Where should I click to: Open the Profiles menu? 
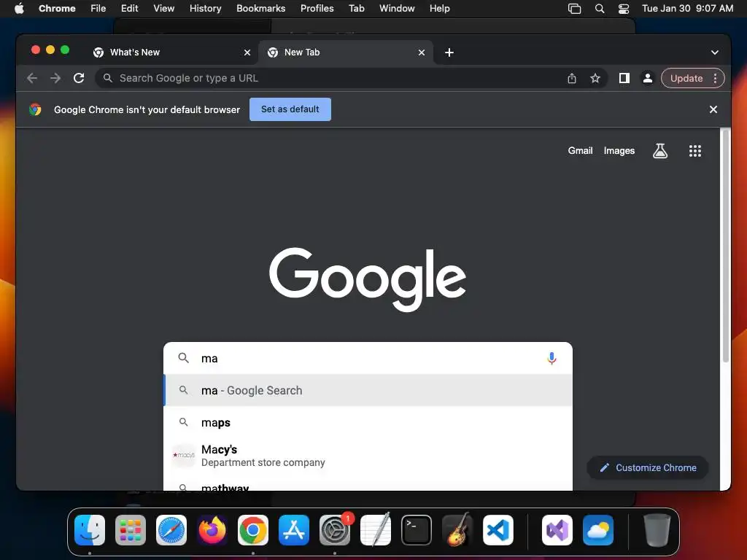pyautogui.click(x=317, y=9)
